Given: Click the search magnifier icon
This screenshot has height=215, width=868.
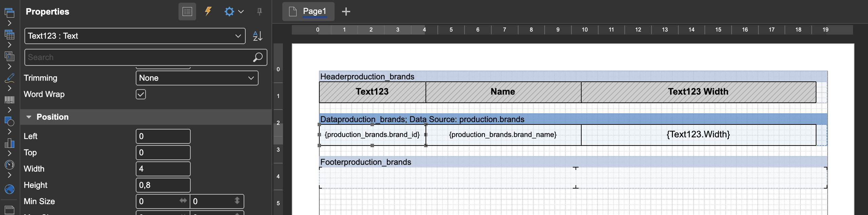Looking at the screenshot, I should coord(258,57).
